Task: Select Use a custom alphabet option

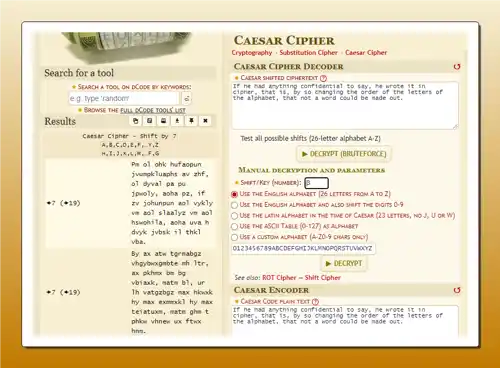Action: pos(234,237)
